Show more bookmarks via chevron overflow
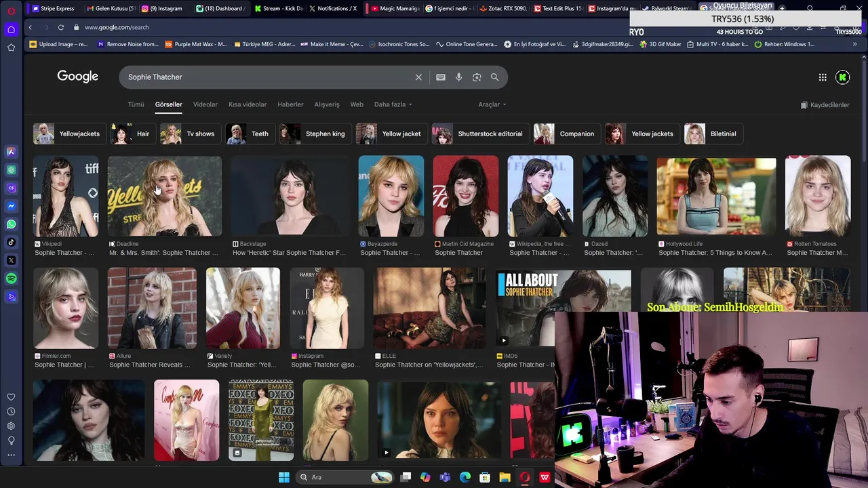 (854, 44)
